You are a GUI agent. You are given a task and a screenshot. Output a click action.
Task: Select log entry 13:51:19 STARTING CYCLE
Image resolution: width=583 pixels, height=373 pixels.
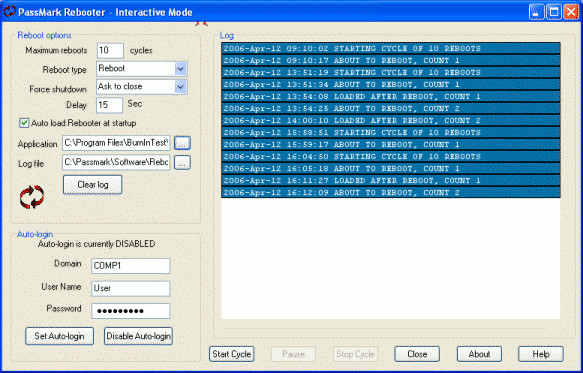point(391,73)
